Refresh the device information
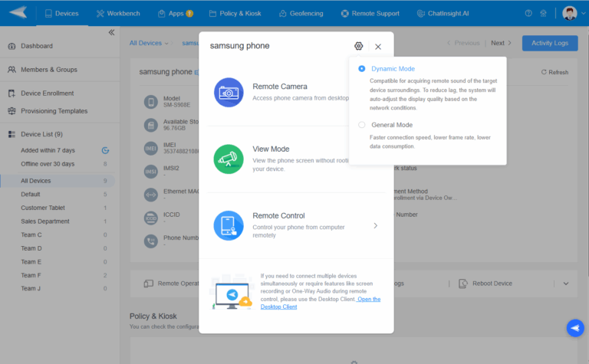This screenshot has height=364, width=589. coord(554,72)
